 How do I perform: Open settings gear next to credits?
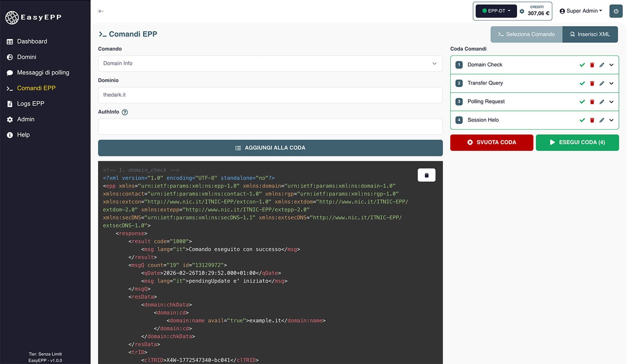pyautogui.click(x=522, y=11)
